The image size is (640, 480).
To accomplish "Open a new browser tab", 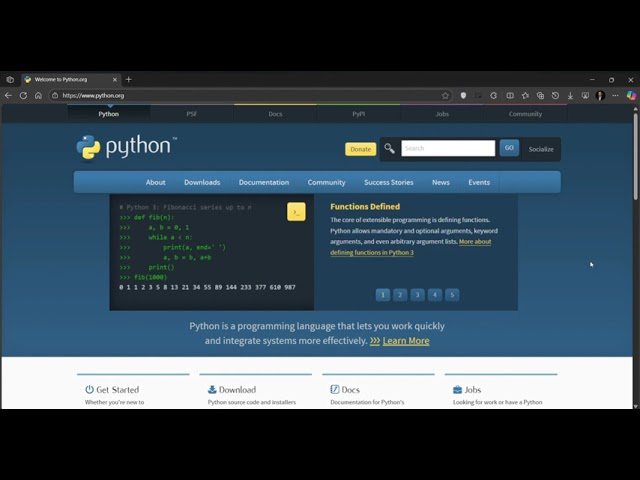I will pyautogui.click(x=129, y=80).
